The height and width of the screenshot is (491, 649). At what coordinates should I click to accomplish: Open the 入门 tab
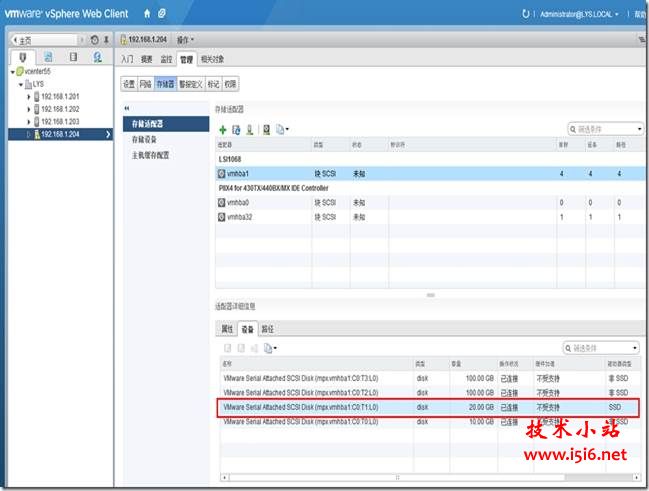coord(127,59)
